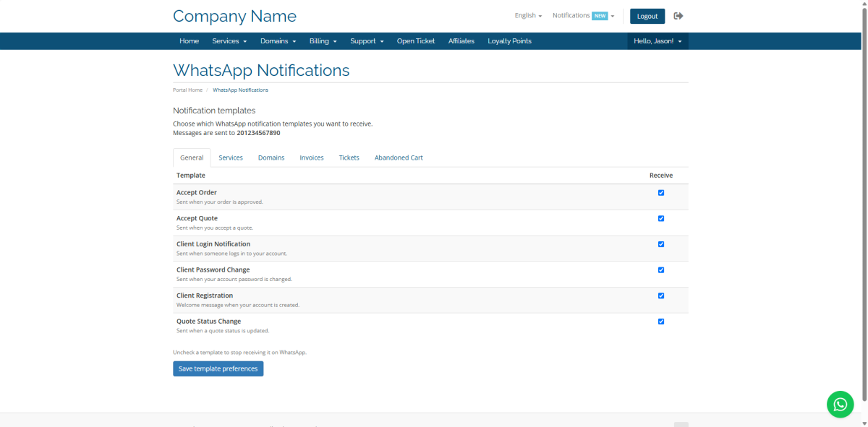Switch to the Domains templates tab
The width and height of the screenshot is (868, 427).
tap(271, 158)
